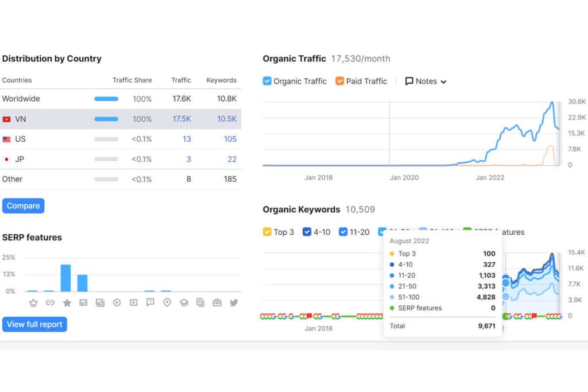588x392 pixels.
Task: Open JP keywords count 22
Action: point(232,160)
